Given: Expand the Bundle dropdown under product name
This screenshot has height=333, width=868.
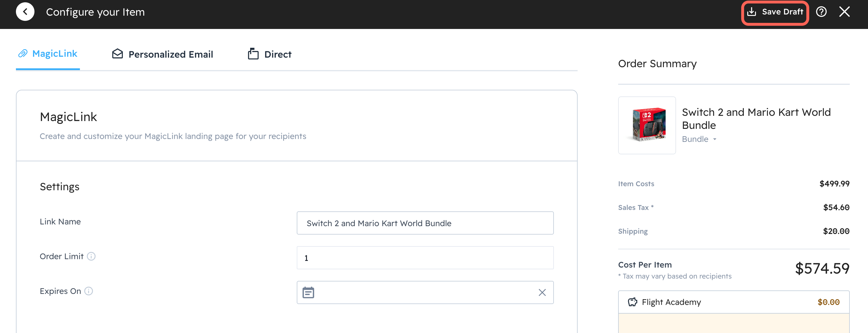Looking at the screenshot, I should click(x=714, y=139).
